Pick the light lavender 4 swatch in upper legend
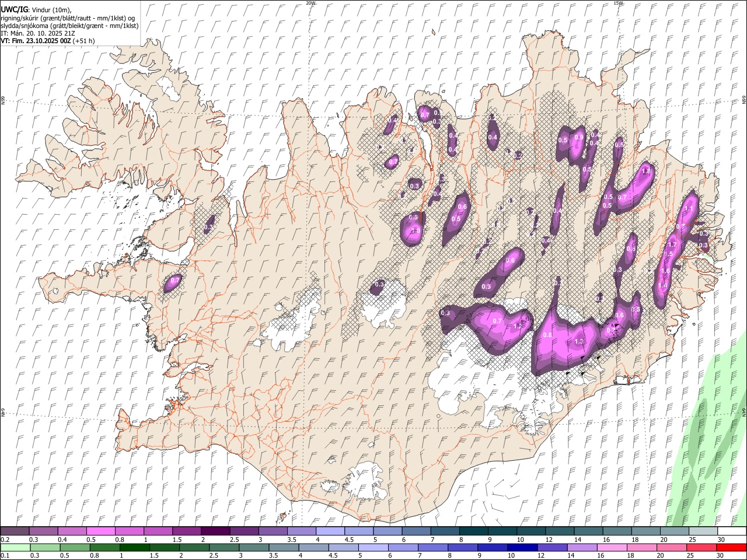747x560 pixels. coord(329,531)
